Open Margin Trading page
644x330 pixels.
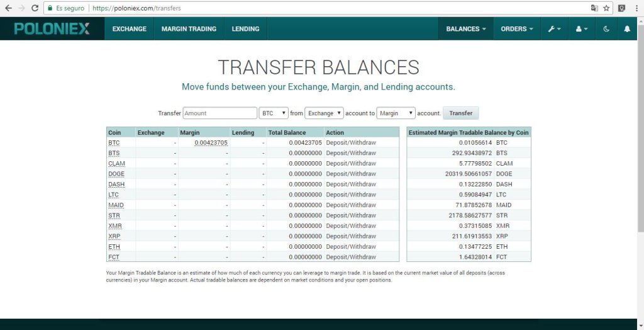[x=189, y=29]
